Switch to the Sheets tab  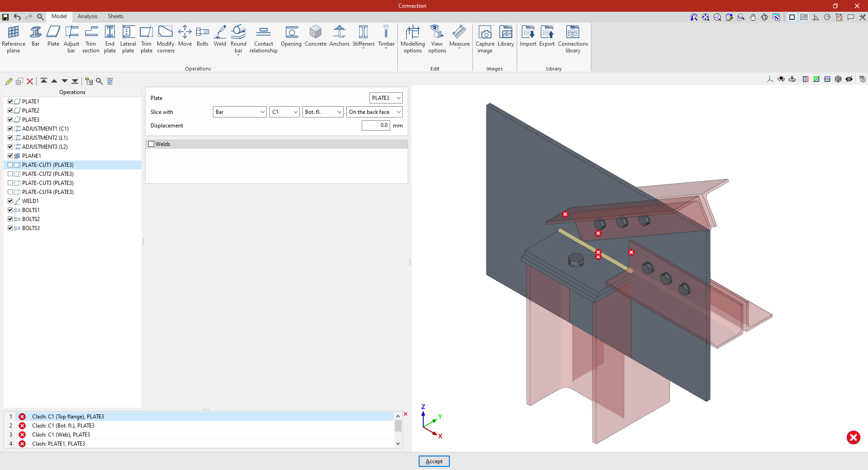pos(115,16)
